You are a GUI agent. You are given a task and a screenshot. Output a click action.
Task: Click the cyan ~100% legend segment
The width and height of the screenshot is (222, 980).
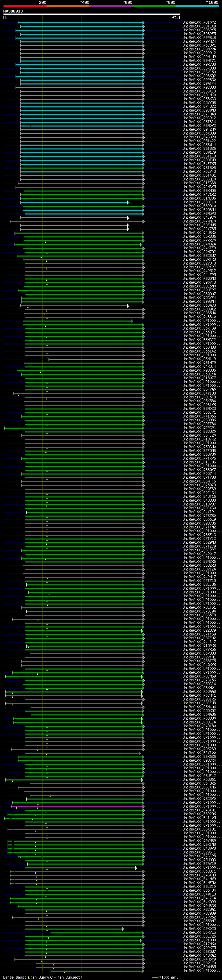click(x=197, y=7)
